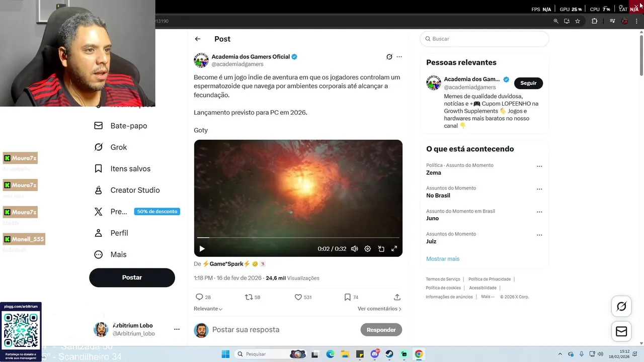
Task: Open options for the No Brasil trend
Action: click(539, 190)
